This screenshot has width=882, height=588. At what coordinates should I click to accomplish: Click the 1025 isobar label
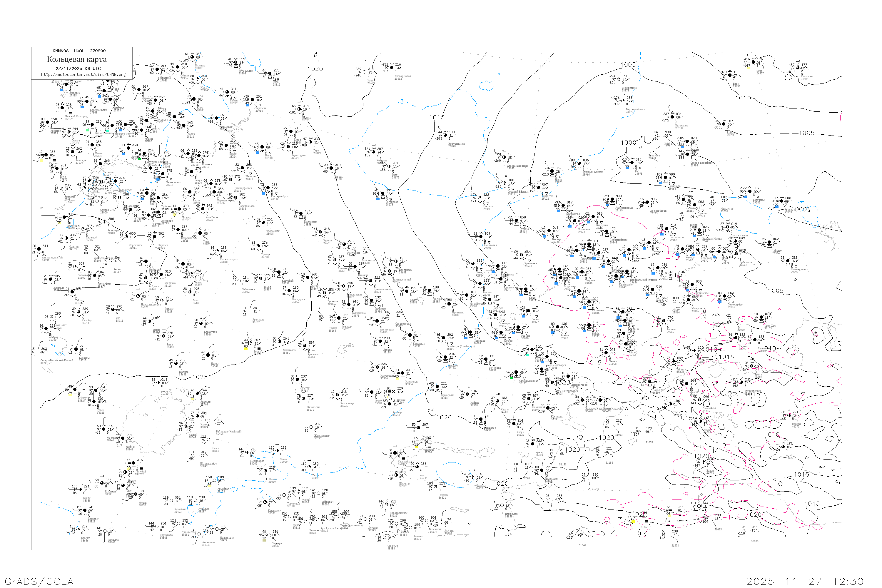[200, 377]
